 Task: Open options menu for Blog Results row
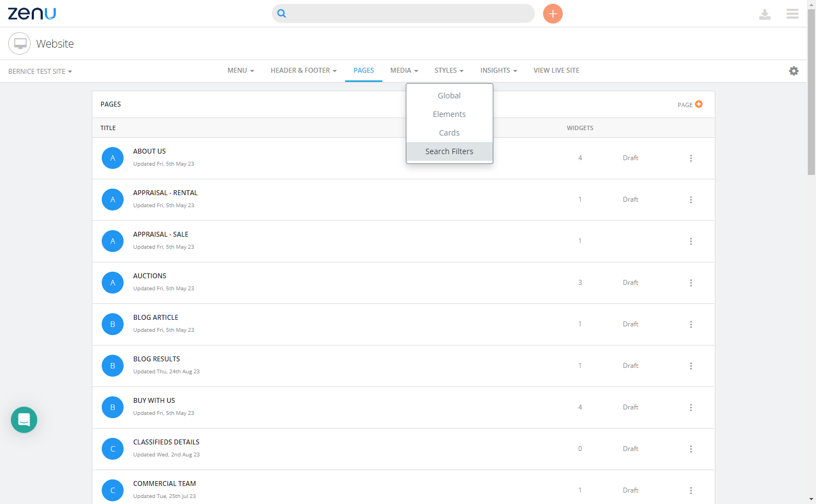691,366
